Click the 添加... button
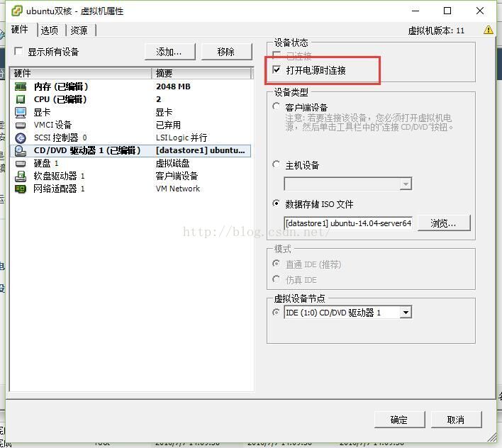 (x=169, y=52)
